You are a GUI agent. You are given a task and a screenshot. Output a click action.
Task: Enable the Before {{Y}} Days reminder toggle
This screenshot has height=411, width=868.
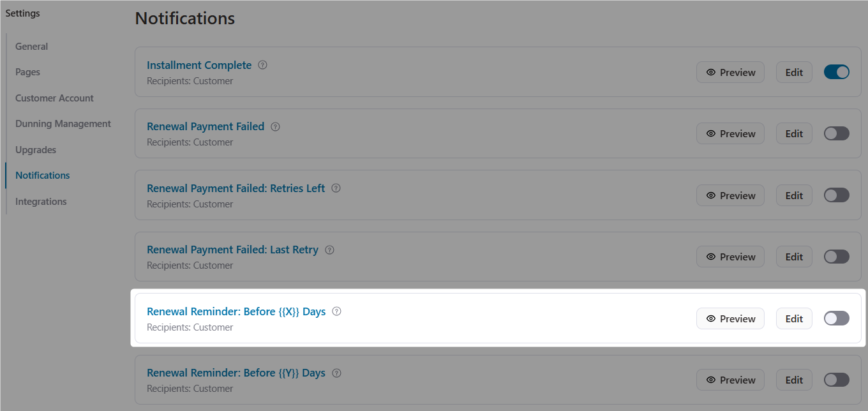pyautogui.click(x=836, y=379)
